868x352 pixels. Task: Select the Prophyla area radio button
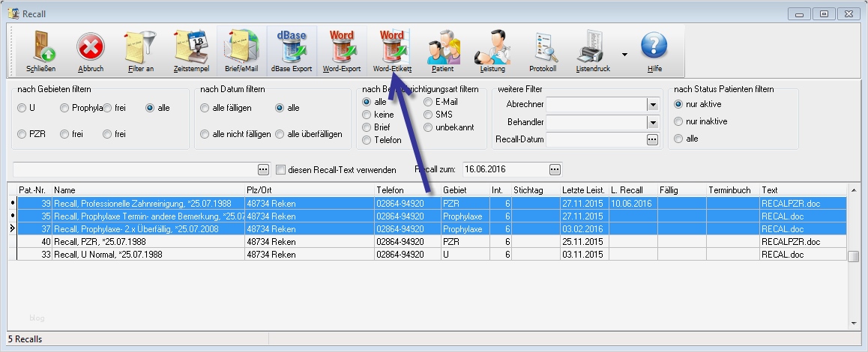point(64,108)
